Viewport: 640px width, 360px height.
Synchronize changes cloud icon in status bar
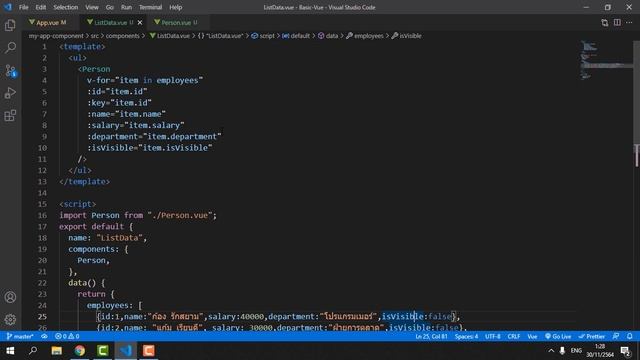(44, 336)
